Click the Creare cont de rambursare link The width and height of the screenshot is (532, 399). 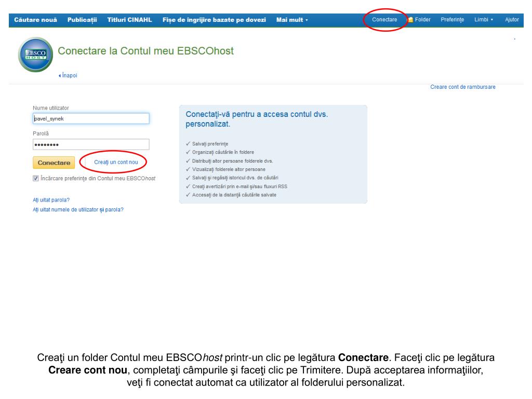coord(463,87)
